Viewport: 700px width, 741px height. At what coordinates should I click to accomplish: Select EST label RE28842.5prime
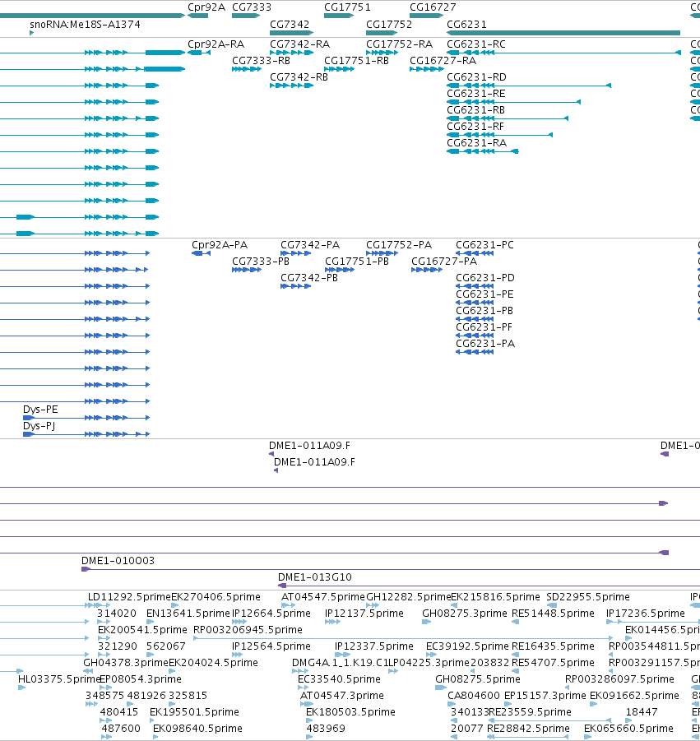tap(528, 728)
